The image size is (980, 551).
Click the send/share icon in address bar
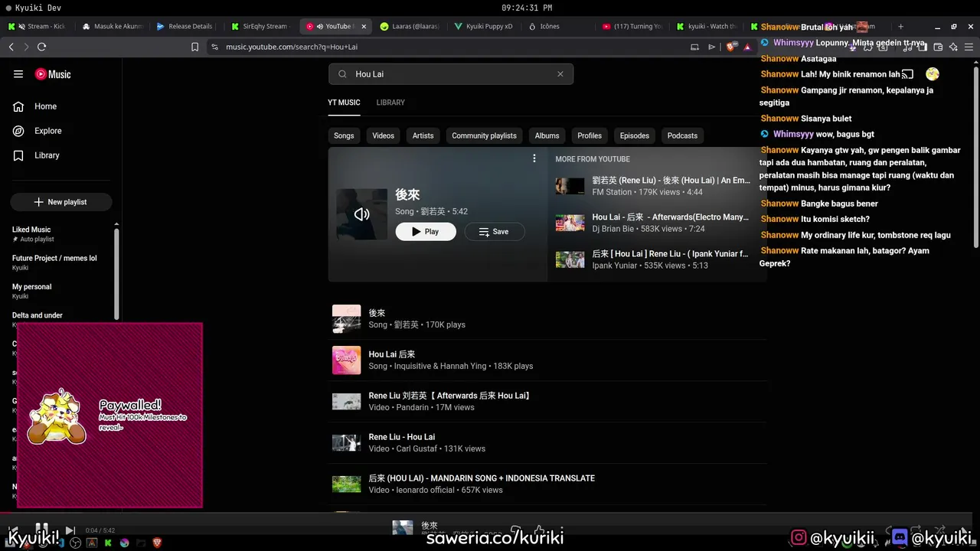click(x=711, y=47)
